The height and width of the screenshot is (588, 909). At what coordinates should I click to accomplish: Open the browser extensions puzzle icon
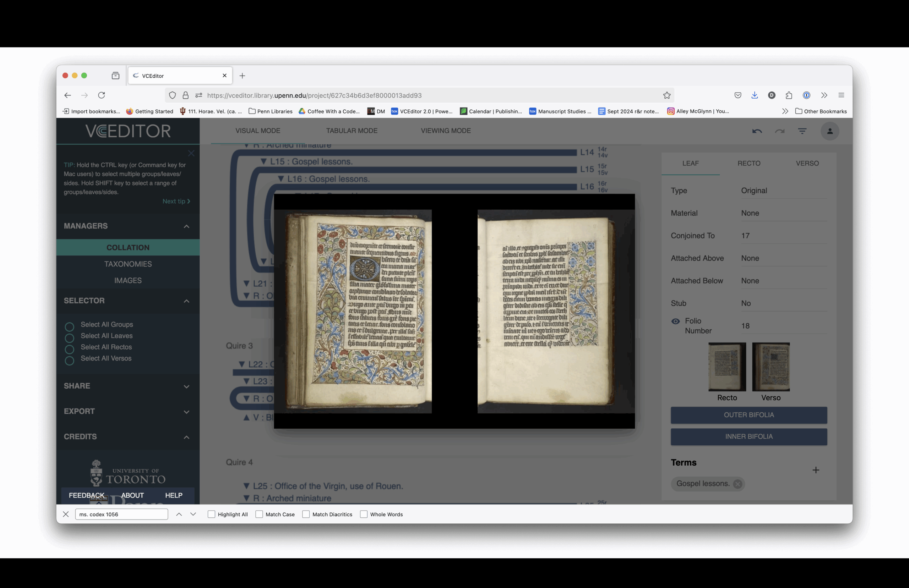coord(789,95)
